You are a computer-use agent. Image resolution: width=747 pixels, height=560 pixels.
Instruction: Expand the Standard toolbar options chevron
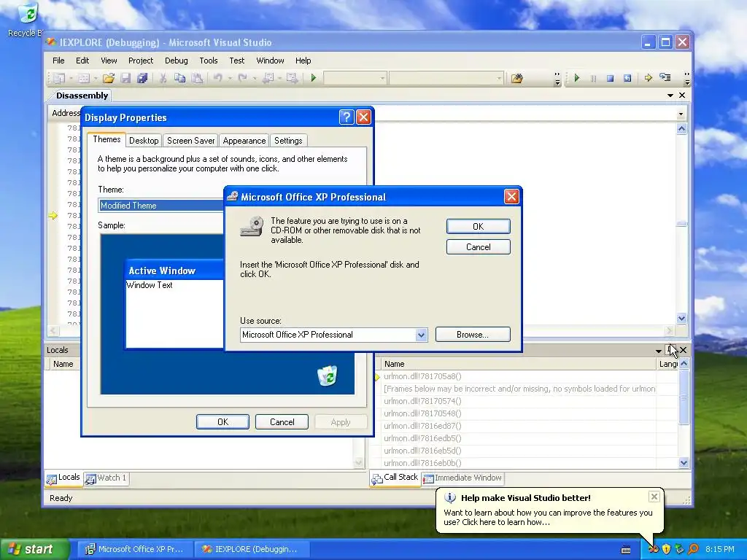557,79
